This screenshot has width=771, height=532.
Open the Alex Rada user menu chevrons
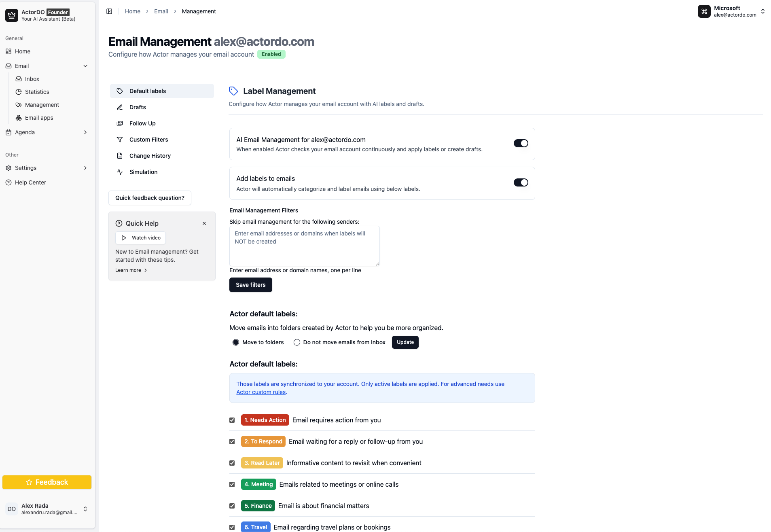pyautogui.click(x=85, y=509)
